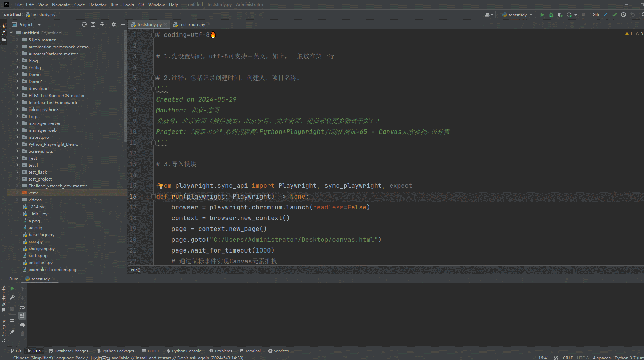Open the Navigate menu
This screenshot has width=644, height=360.
[61, 5]
